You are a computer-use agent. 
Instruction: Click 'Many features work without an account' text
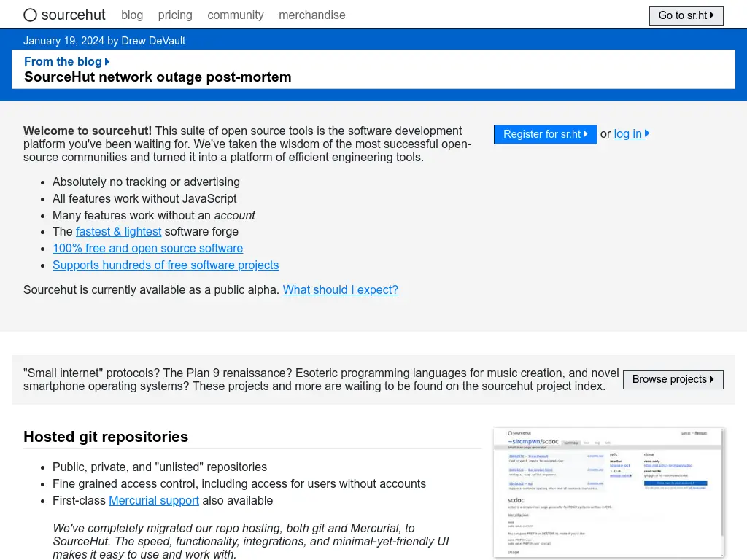[153, 215]
